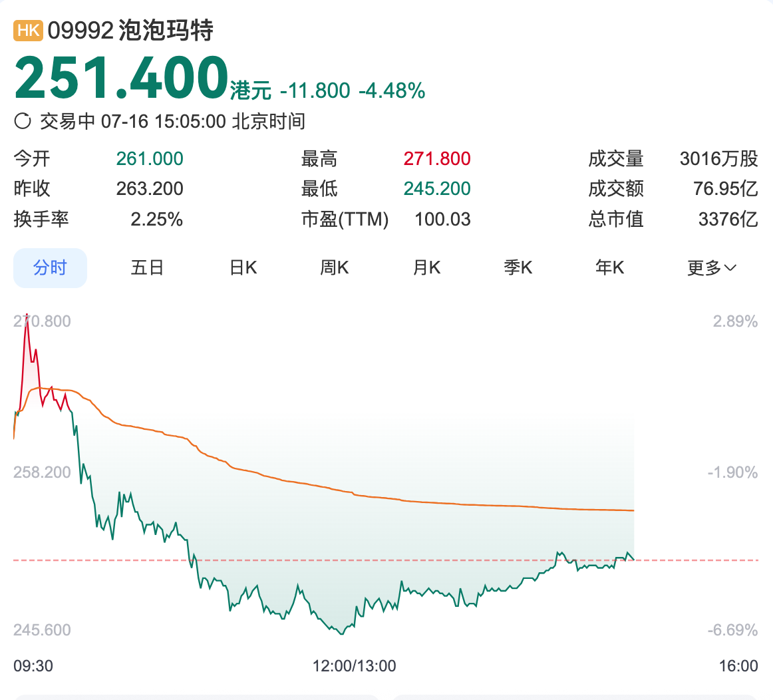This screenshot has width=773, height=700.
Task: Select the 分时 intraday tab
Action: tap(50, 267)
